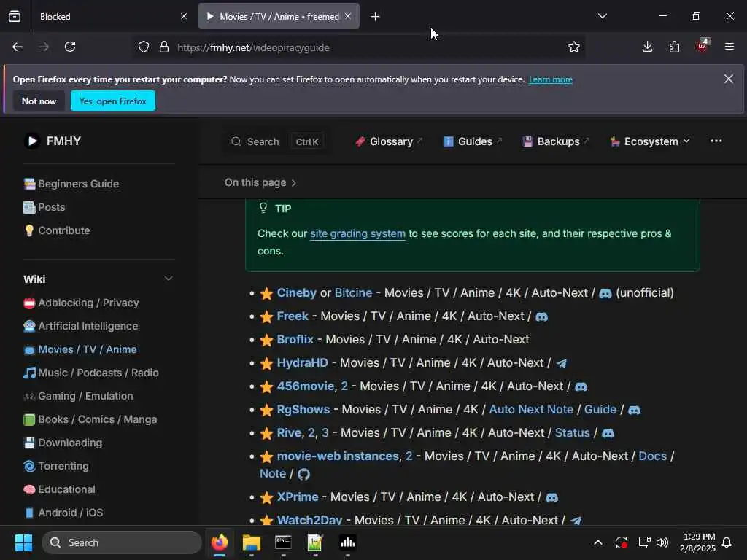Close the Movies / TV / Anime tab
Viewport: 747px width, 560px height.
(348, 16)
